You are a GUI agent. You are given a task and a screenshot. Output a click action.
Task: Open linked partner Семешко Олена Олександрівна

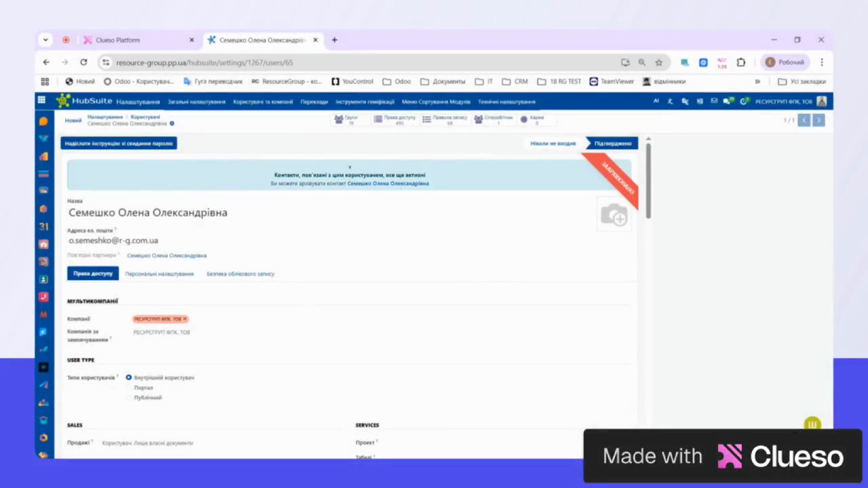click(x=167, y=256)
